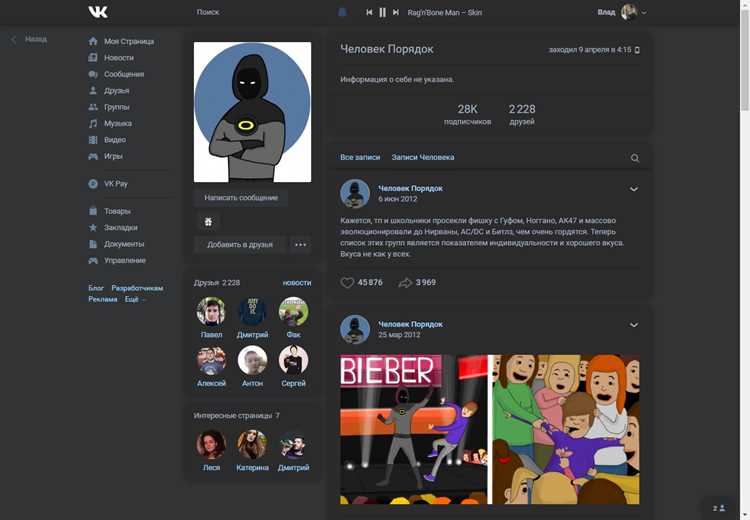Open the friends online chat icon bottom right

point(719,508)
